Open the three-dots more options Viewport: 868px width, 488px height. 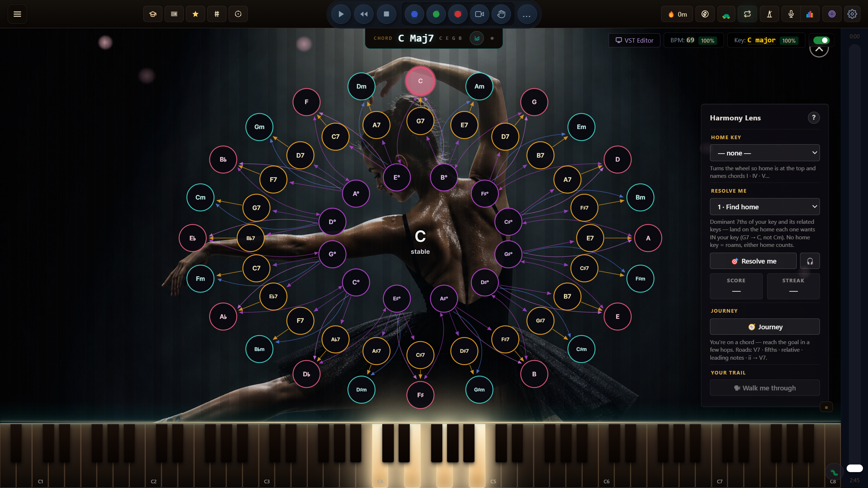527,14
